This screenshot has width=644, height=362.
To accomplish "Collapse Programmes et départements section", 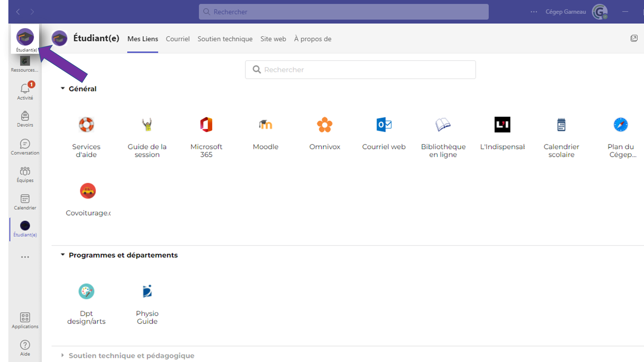I will pyautogui.click(x=63, y=255).
